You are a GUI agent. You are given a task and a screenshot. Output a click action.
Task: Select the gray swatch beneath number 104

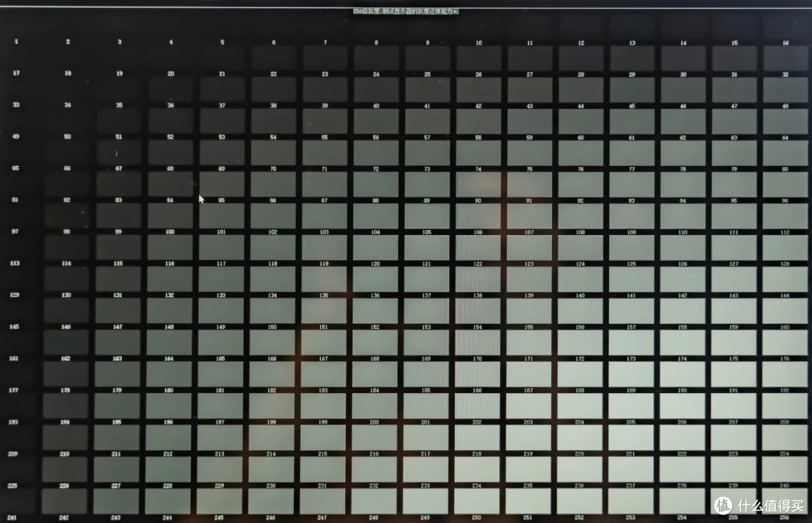tap(375, 248)
